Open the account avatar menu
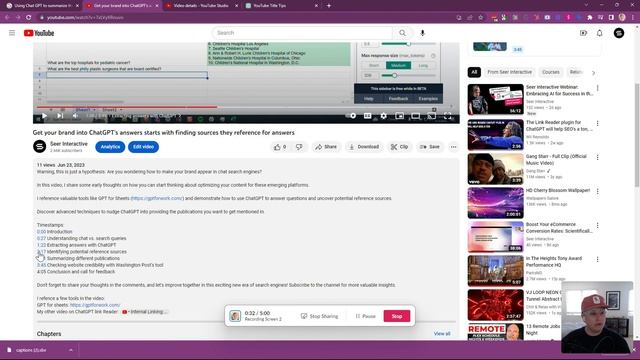This screenshot has height=360, width=640. tap(619, 33)
